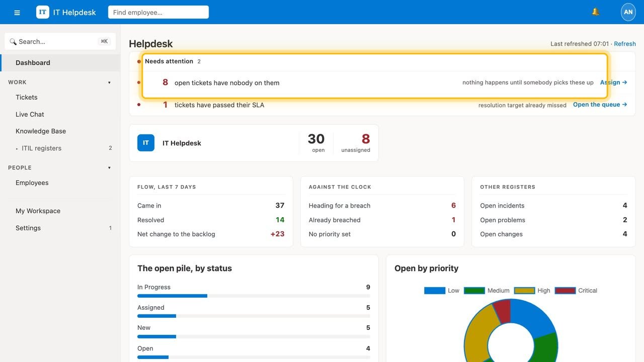This screenshot has width=644, height=362.
Task: Click the 'Open incidents' row
Action: [553, 206]
